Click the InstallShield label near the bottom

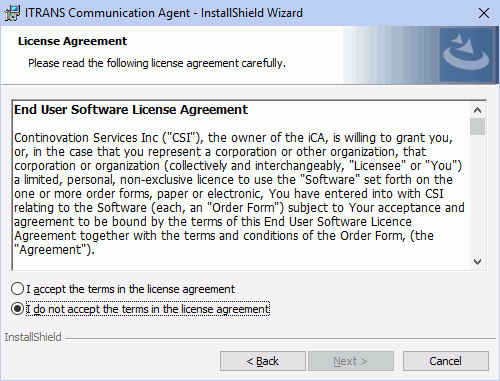(x=33, y=337)
